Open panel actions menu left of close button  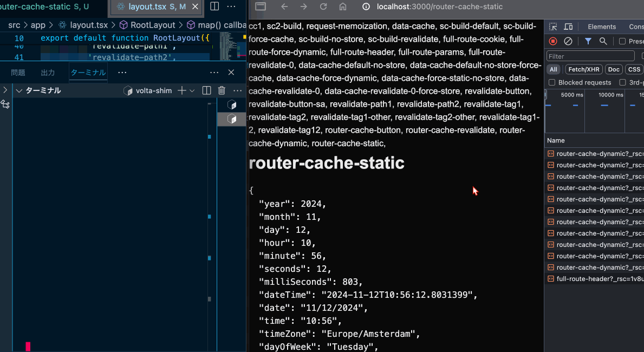(214, 72)
